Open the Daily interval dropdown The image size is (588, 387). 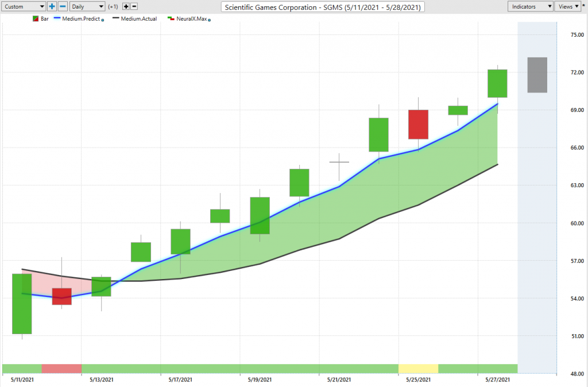[x=87, y=6]
